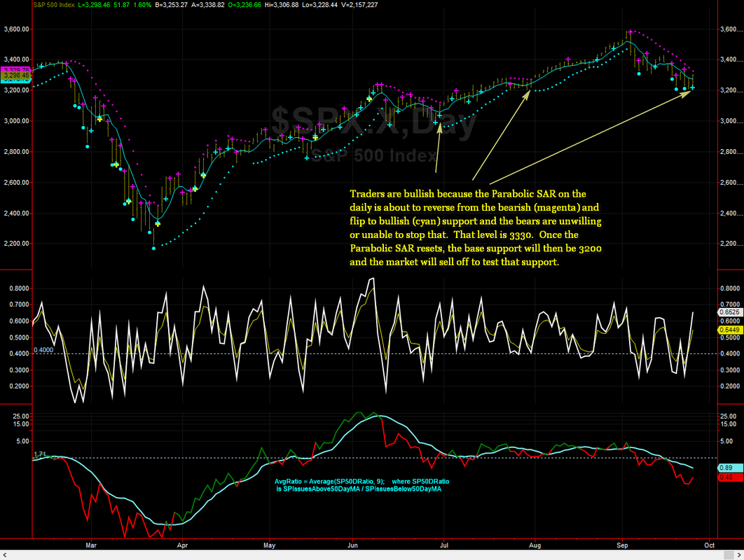
Task: Select the 'S&P 500 Index' symbol label
Action: pyautogui.click(x=54, y=5)
